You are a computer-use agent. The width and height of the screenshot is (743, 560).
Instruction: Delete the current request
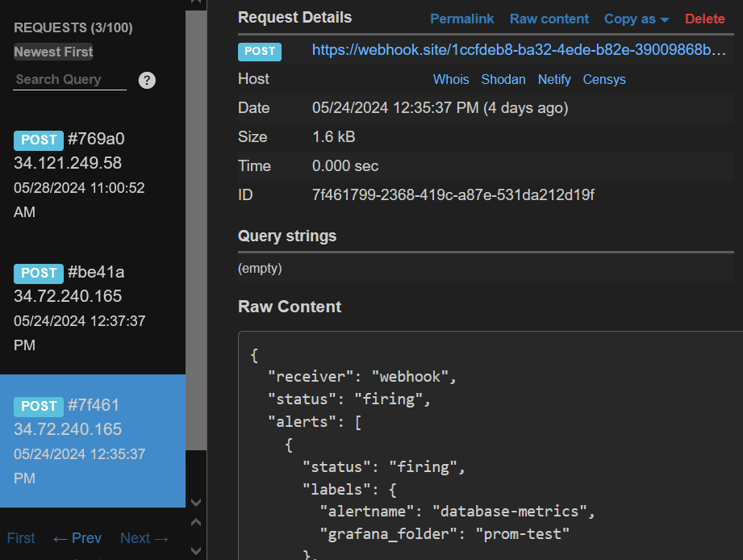(705, 19)
